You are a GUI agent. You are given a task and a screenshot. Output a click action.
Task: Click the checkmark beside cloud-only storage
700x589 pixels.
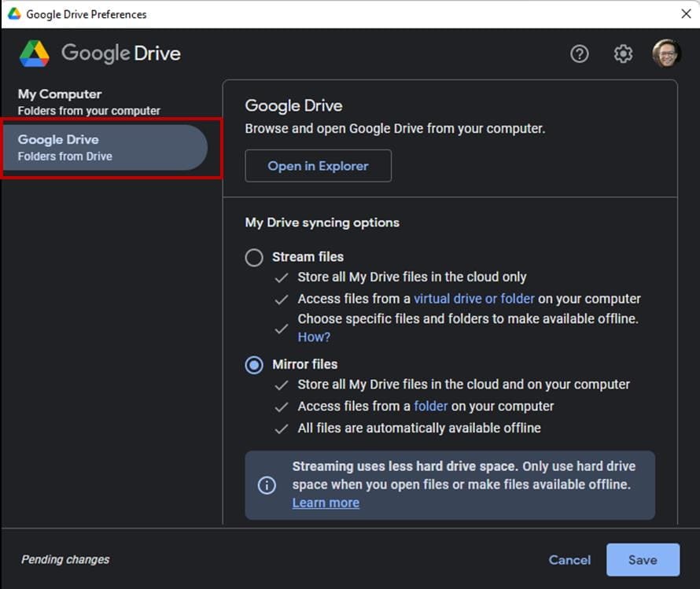(281, 278)
